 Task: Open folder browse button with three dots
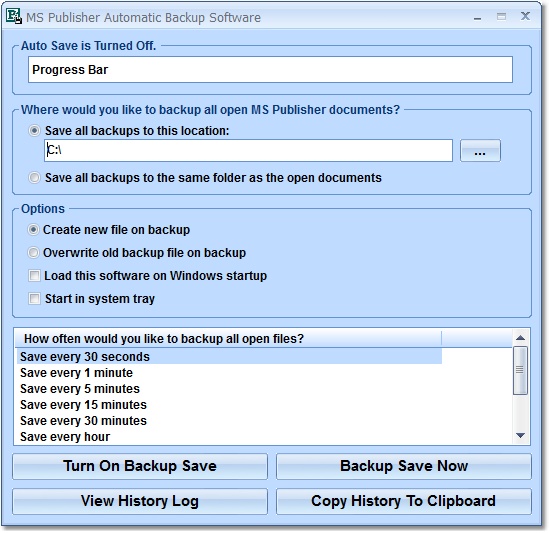[480, 151]
